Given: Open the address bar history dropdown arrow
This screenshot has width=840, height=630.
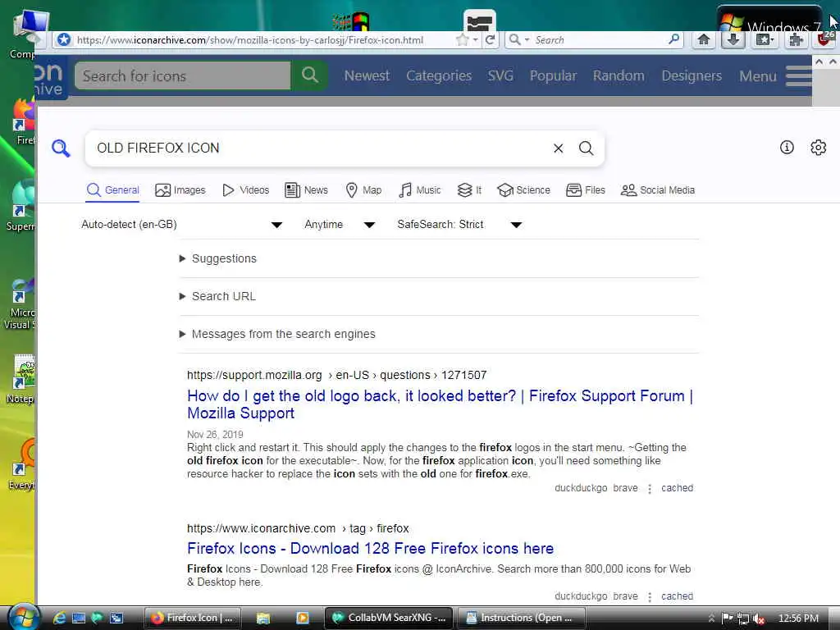Looking at the screenshot, I should point(475,40).
